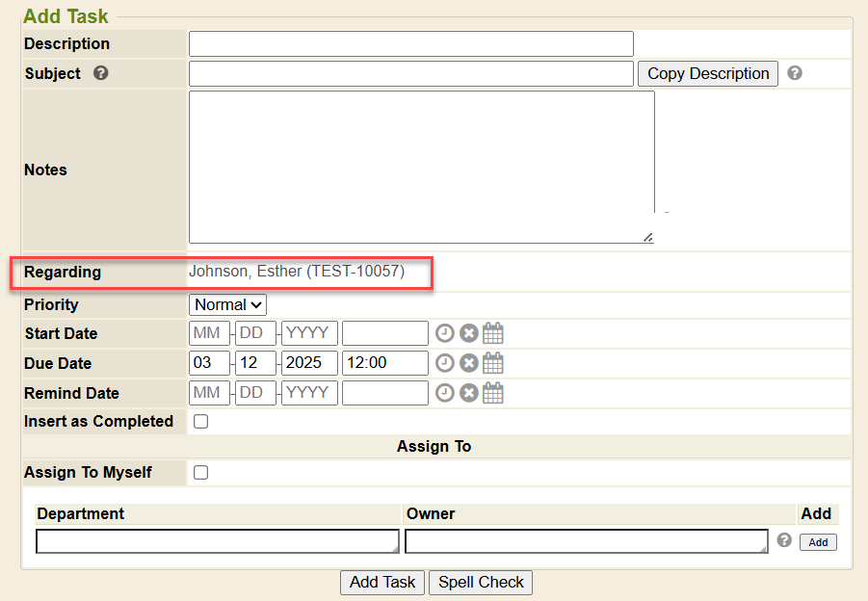This screenshot has width=868, height=601.
Task: Open the Priority dropdown
Action: tap(227, 304)
